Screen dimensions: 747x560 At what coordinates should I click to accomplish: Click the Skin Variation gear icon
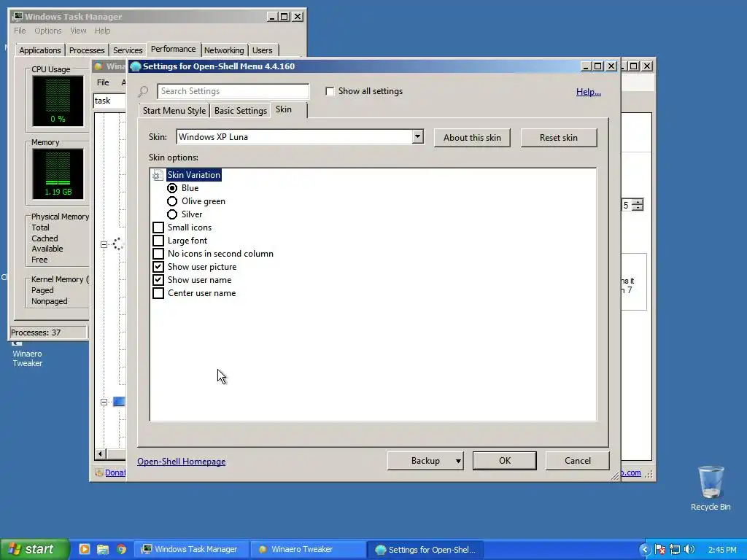point(158,175)
